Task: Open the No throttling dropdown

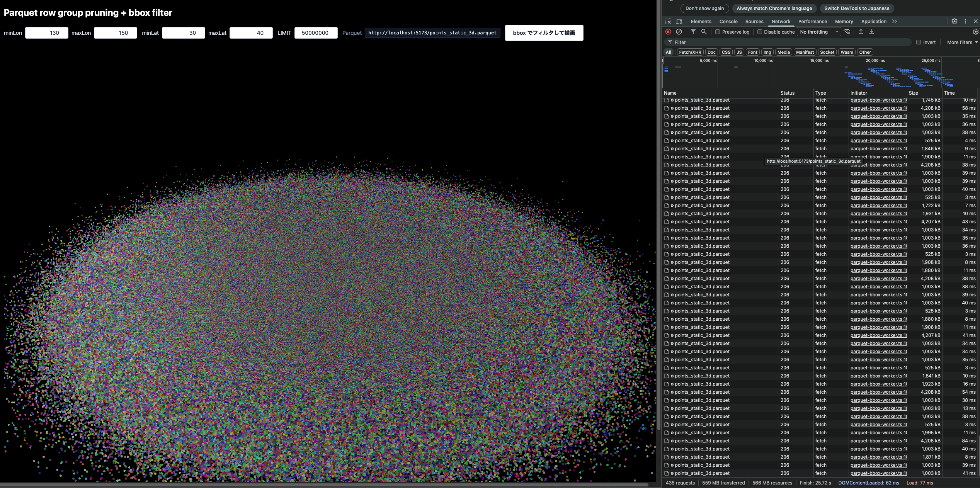Action: coord(819,32)
